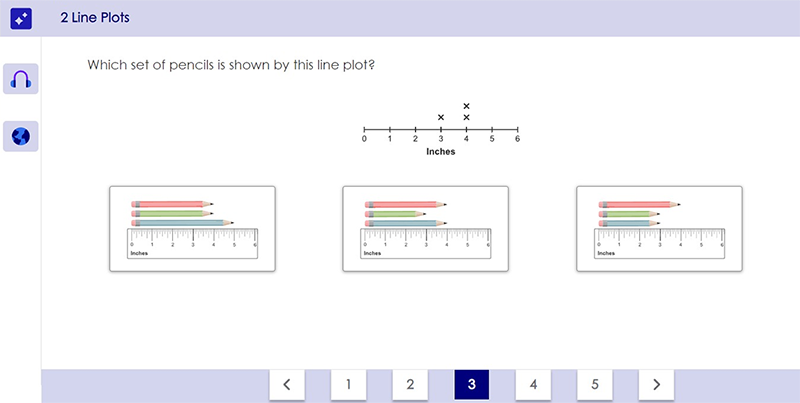Click the "Inches" label under the line plot
The image size is (800, 403).
[x=441, y=152]
